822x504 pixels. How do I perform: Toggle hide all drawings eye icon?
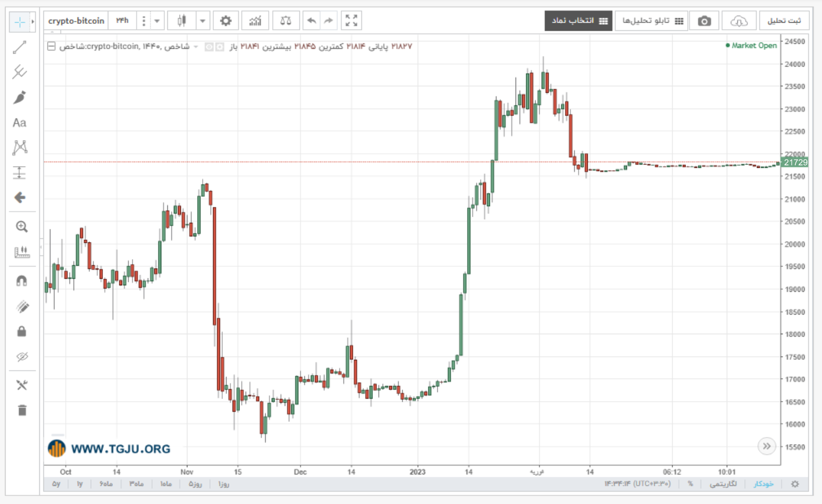coord(22,357)
